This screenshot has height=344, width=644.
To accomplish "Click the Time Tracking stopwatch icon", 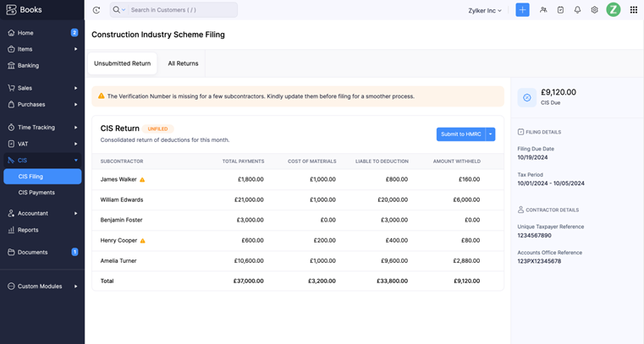I will (x=11, y=128).
